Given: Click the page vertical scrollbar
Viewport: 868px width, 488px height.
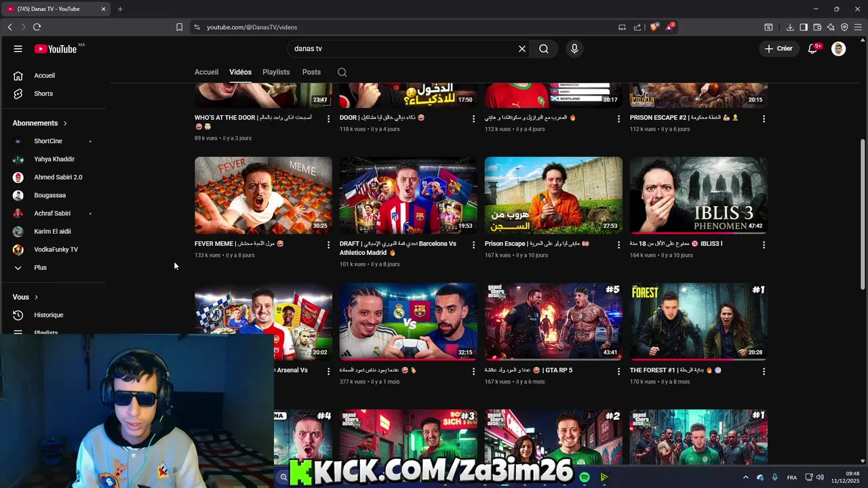Looking at the screenshot, I should click(863, 213).
